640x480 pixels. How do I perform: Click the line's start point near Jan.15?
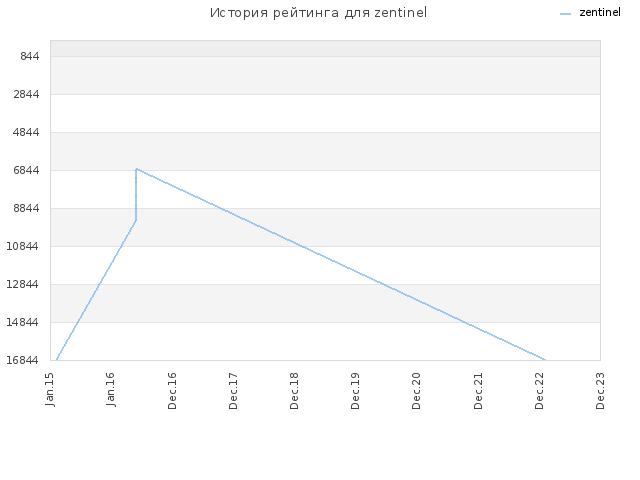click(56, 360)
